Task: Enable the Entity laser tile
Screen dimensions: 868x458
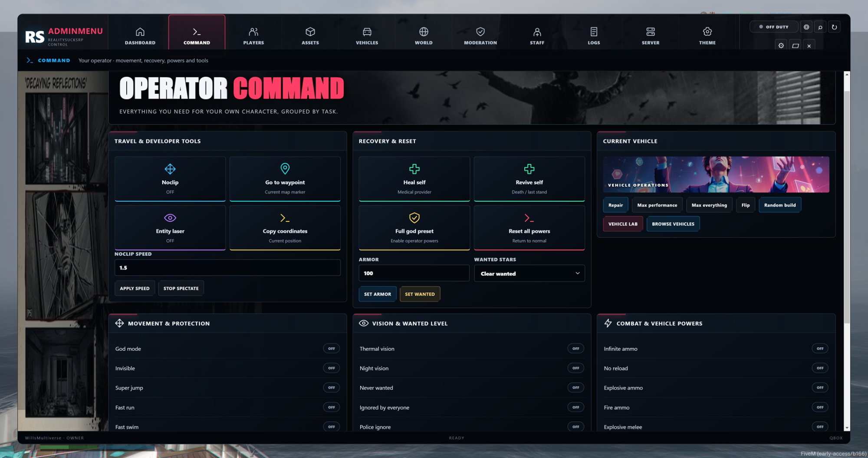Action: pos(170,227)
